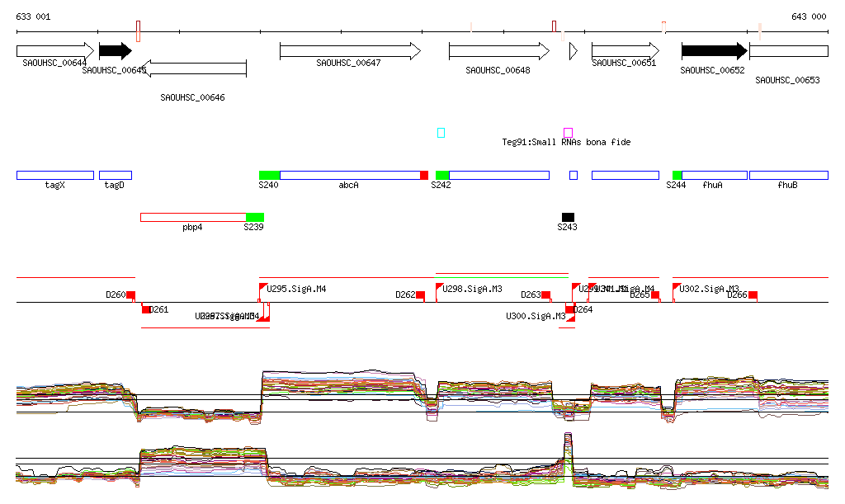Viewport: 845px width, 504px height.
Task: Select the black SAOUHSC_00652 gene arrow
Action: [x=715, y=51]
